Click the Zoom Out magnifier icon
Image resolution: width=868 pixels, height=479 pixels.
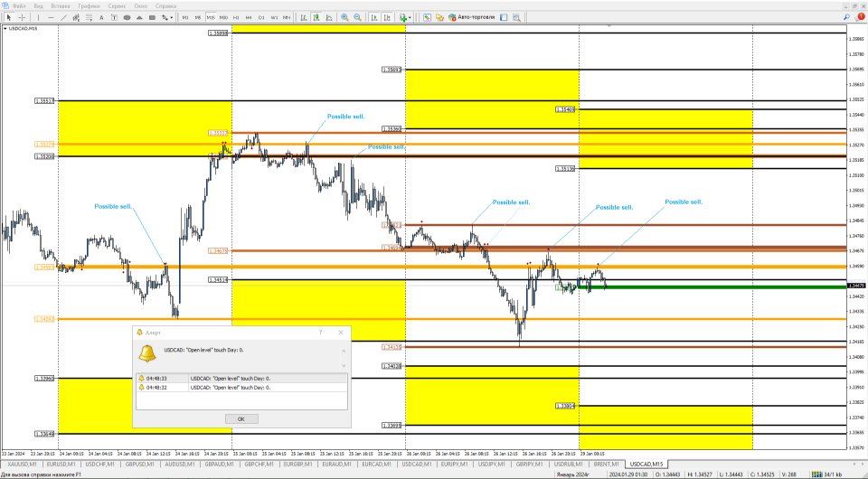[358, 17]
